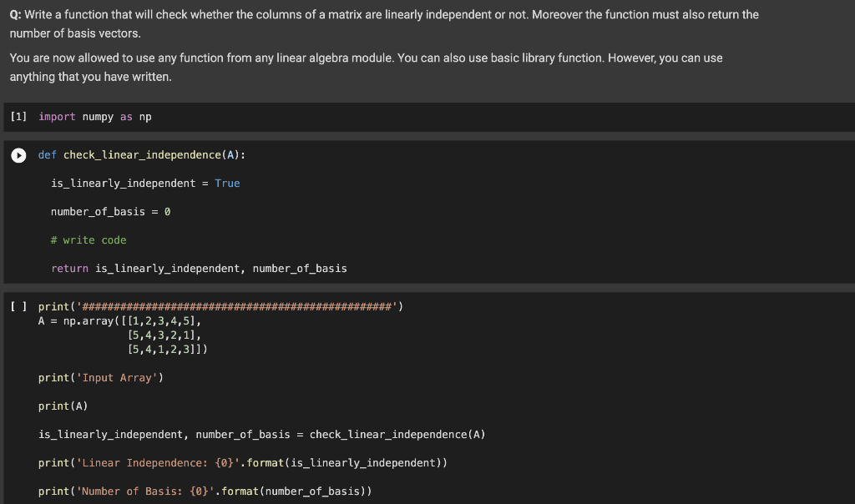The image size is (855, 504).
Task: Click the cell margin beside print('Input Array')
Action: click(17, 377)
